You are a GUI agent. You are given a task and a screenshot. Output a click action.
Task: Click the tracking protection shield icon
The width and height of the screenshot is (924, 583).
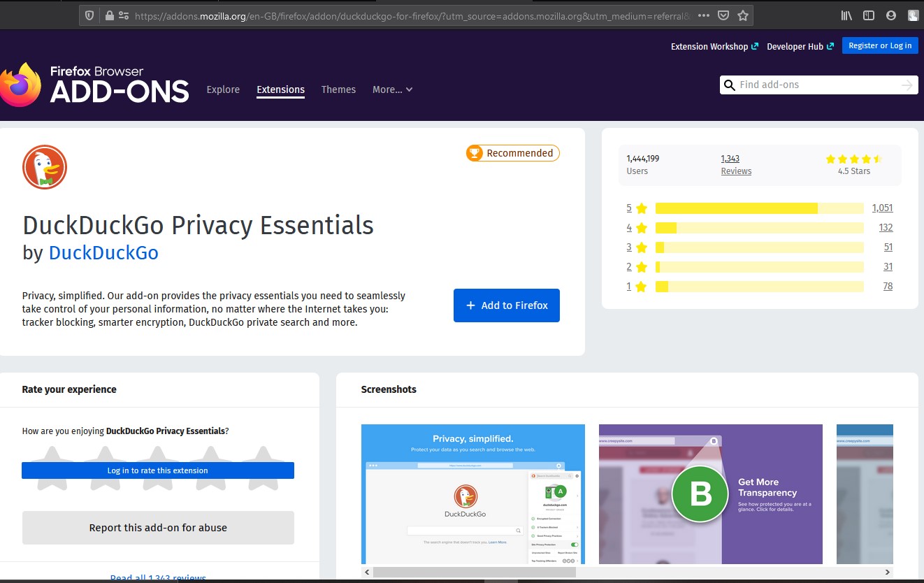point(89,15)
